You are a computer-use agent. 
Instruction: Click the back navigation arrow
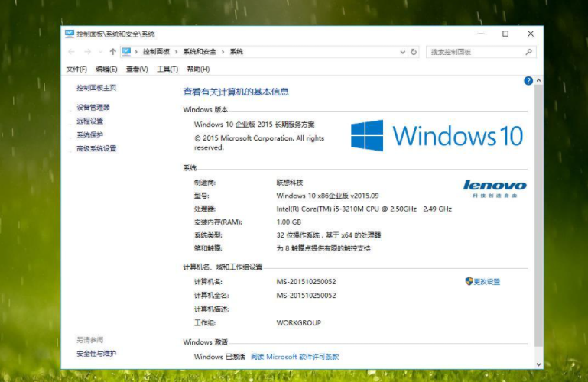(x=71, y=52)
